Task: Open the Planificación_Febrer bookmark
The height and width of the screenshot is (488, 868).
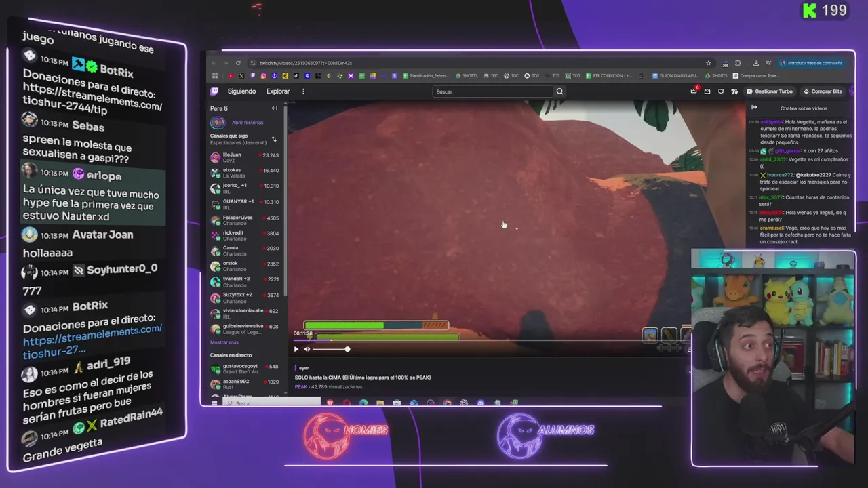Action: [426, 76]
